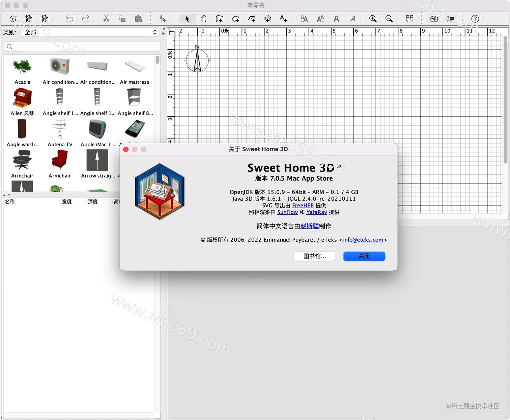510x420 pixels.
Task: Sort furniture table by 宽度 column
Action: click(x=67, y=202)
